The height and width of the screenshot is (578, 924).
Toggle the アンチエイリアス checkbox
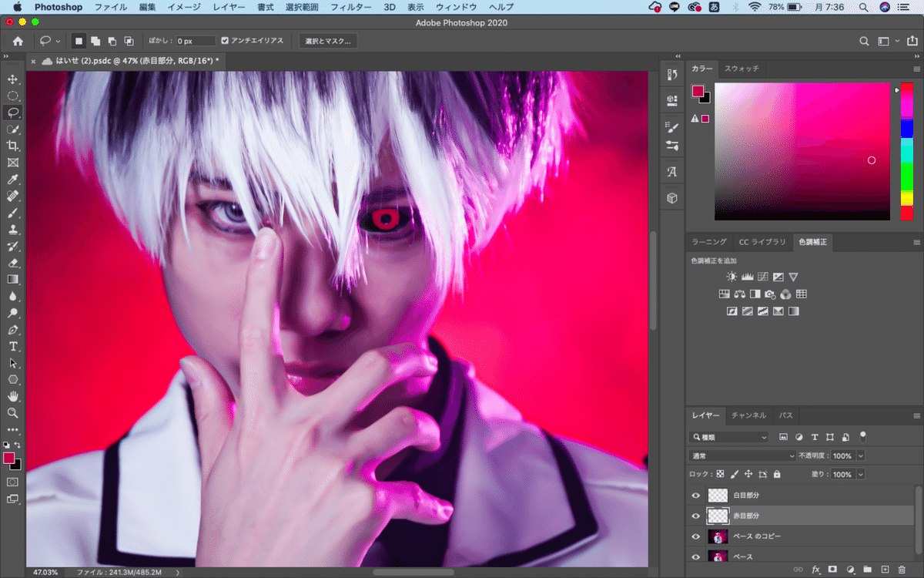click(225, 41)
